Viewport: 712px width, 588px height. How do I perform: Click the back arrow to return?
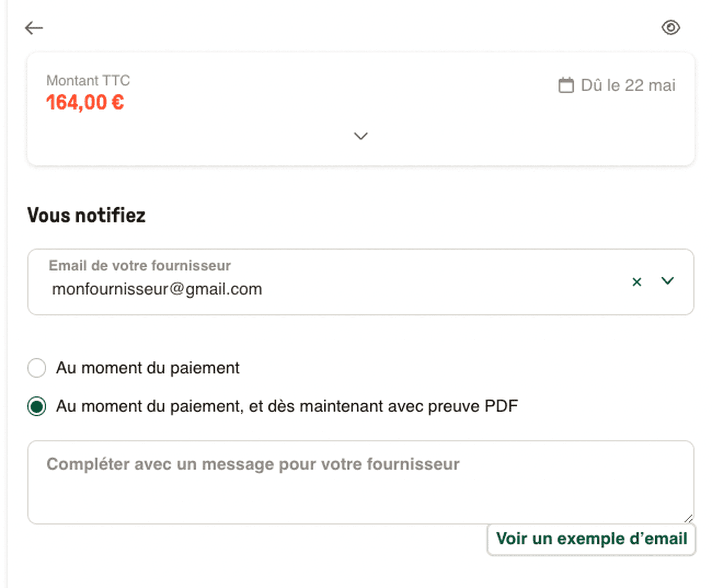click(x=34, y=28)
